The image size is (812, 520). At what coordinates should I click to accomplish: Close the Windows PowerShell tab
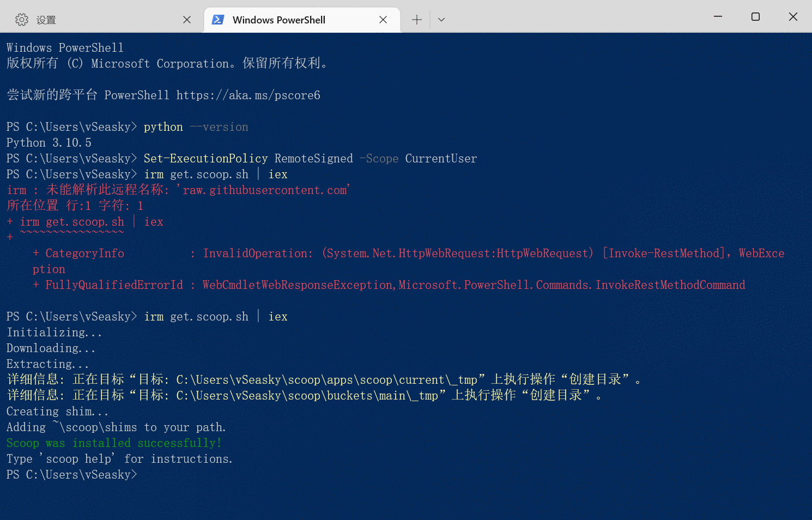click(x=383, y=20)
